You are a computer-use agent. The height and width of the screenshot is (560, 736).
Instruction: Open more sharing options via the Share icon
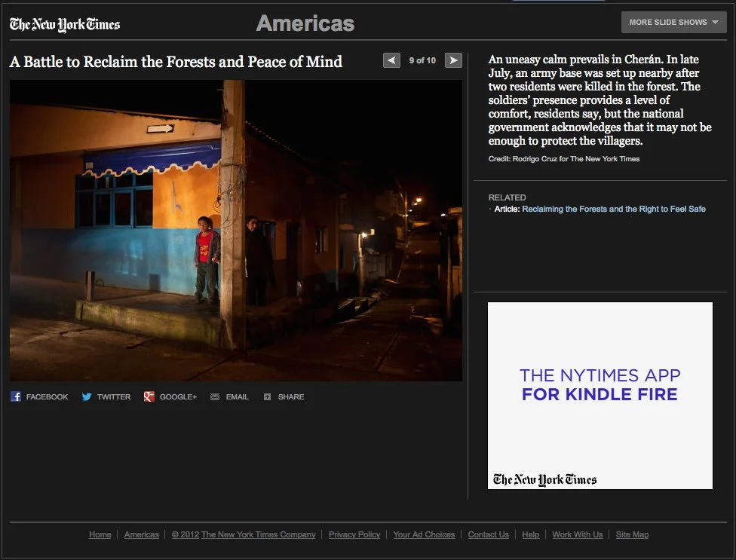click(284, 396)
